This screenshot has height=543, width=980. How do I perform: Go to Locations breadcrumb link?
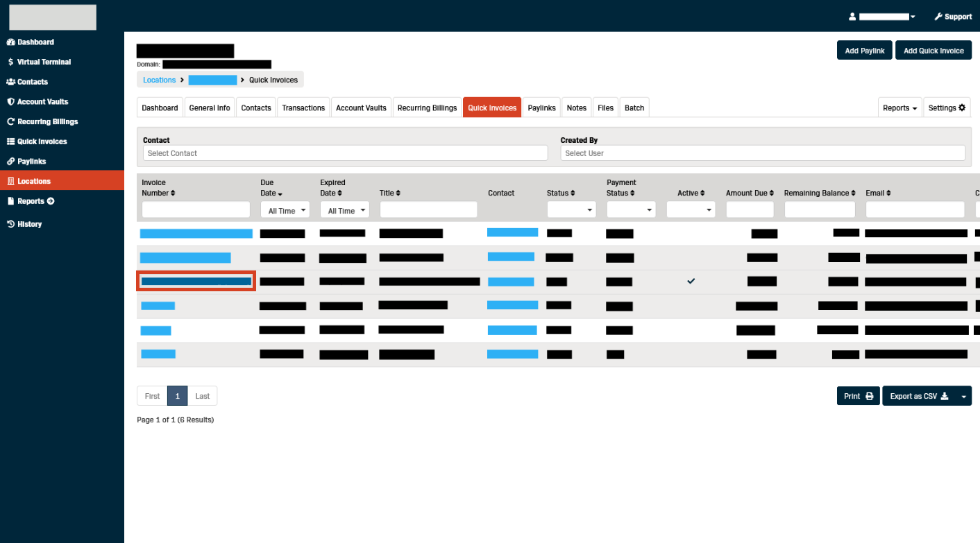pyautogui.click(x=159, y=80)
